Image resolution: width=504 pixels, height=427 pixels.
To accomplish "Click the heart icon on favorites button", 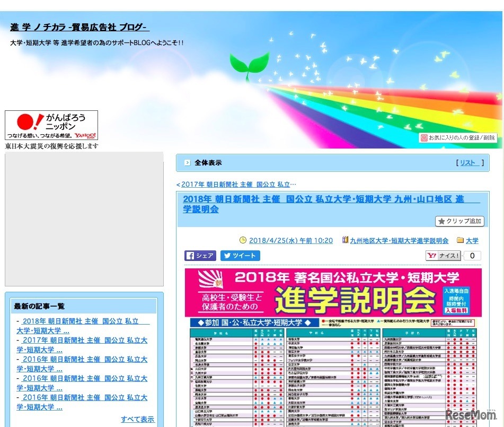I will [x=424, y=138].
